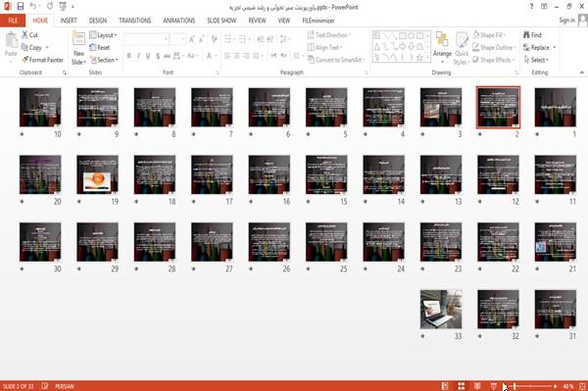Click Fit slide to window icon
The height and width of the screenshot is (391, 588).
pos(582,386)
